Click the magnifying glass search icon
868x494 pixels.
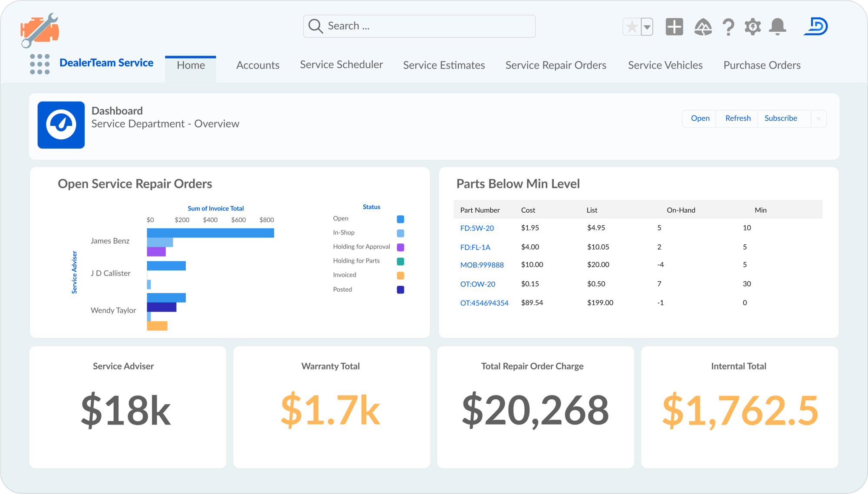tap(316, 26)
